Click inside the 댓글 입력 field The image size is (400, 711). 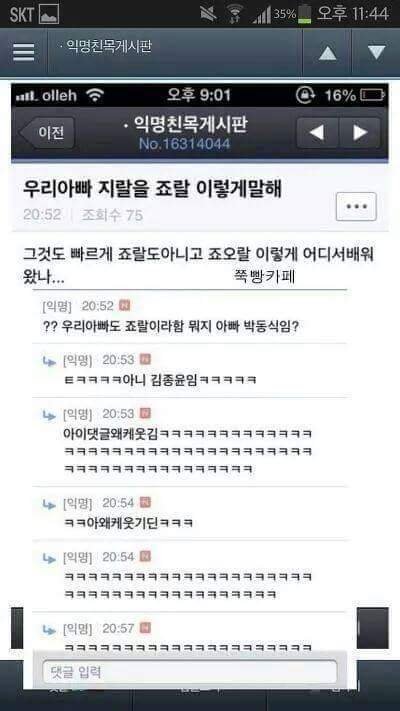(190, 671)
